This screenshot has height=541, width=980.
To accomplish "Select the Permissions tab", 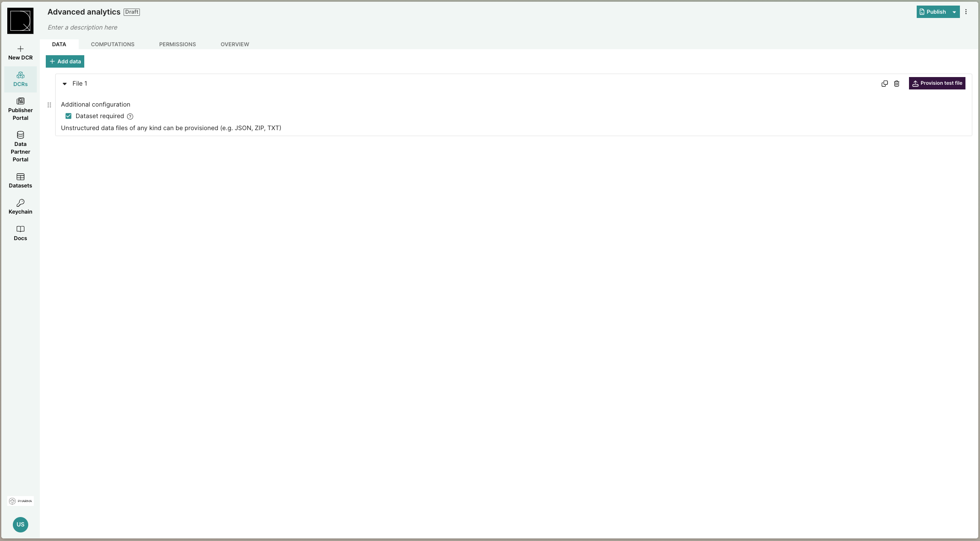I will (177, 44).
